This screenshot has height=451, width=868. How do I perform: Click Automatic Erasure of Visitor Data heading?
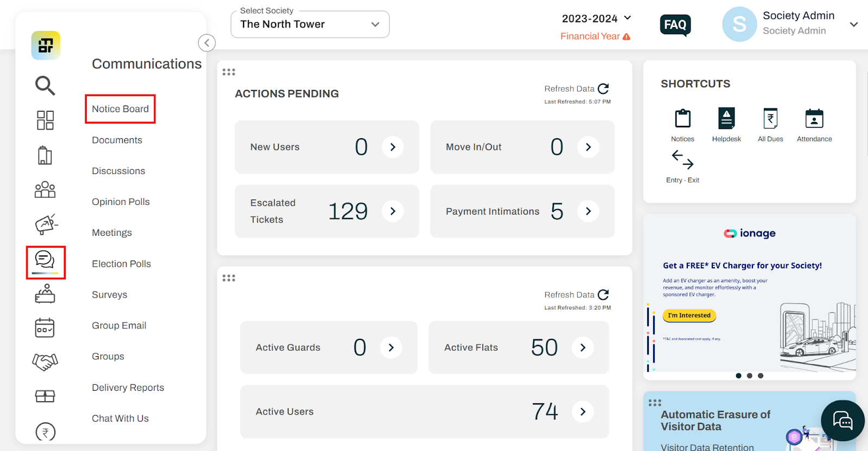point(716,421)
